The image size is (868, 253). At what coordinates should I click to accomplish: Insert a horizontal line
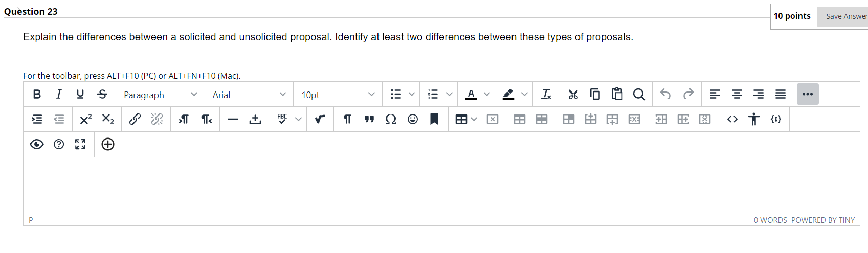coord(233,119)
